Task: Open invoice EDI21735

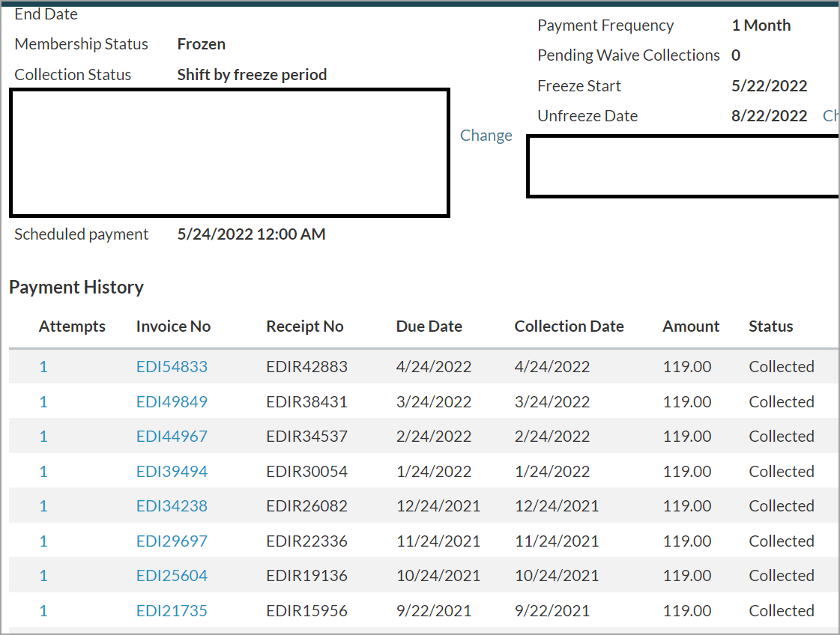Action: 172,610
